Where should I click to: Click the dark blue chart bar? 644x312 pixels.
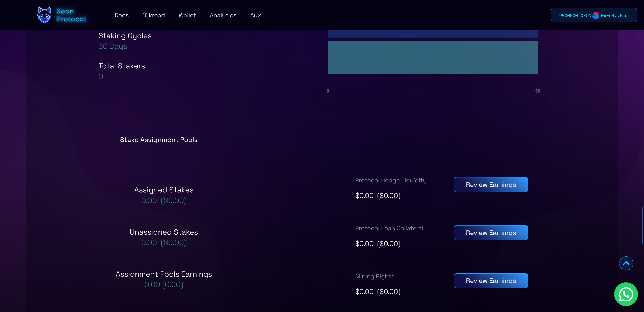click(433, 34)
